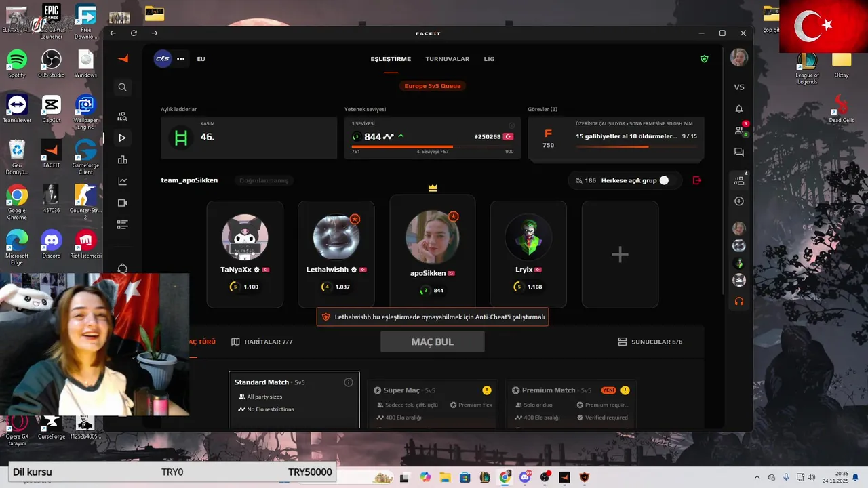Click the circled plus in right sidebar

(739, 201)
